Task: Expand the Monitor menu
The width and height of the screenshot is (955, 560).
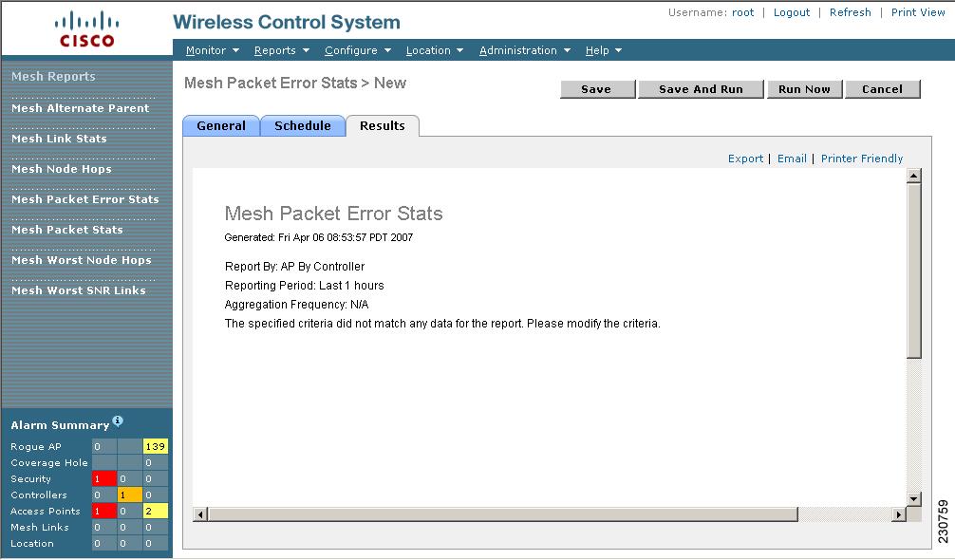Action: [213, 50]
